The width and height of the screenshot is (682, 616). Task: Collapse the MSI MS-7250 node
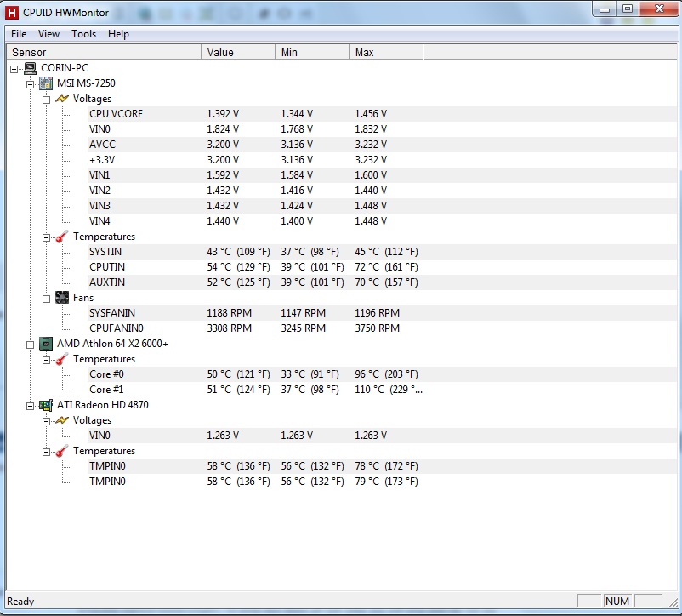[30, 84]
